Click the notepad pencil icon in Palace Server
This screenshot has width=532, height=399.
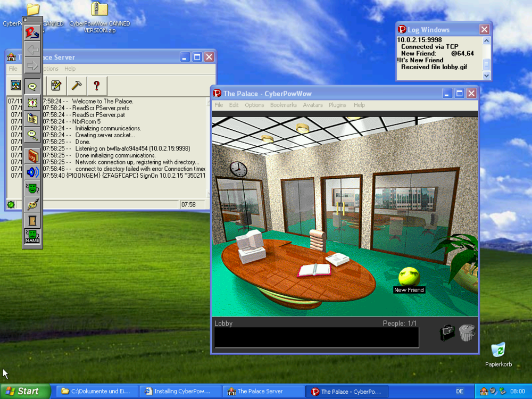point(56,86)
